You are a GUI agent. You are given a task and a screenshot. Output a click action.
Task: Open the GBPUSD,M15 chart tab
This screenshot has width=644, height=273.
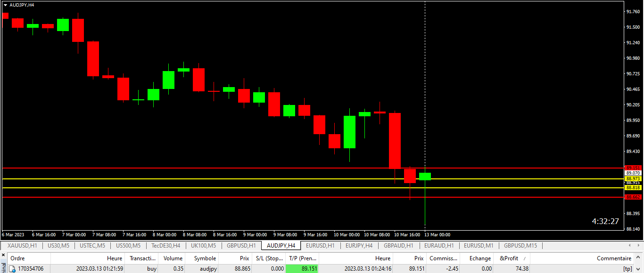click(520, 246)
